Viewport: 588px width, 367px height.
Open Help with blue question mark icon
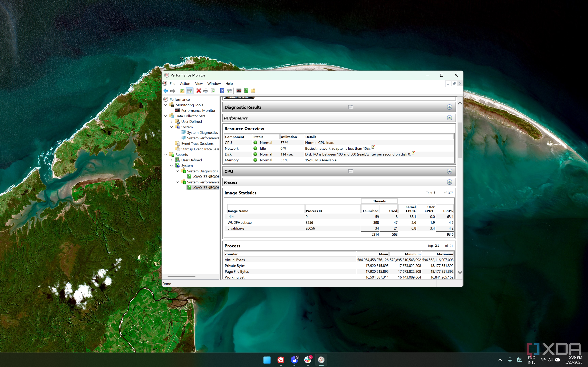click(x=222, y=91)
